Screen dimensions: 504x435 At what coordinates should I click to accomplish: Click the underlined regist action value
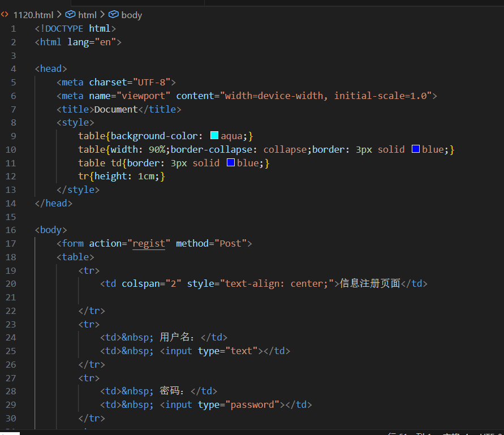pos(149,243)
